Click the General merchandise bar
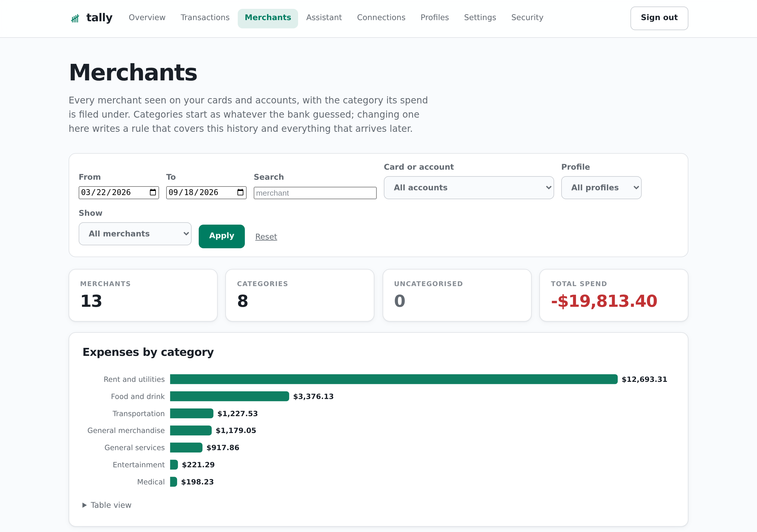Image resolution: width=757 pixels, height=532 pixels. click(191, 431)
